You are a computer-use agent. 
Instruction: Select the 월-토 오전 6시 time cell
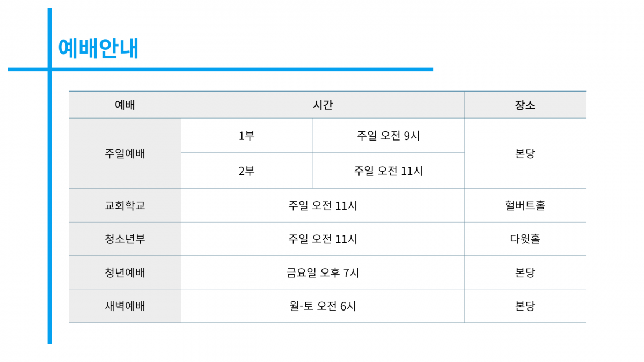pos(323,306)
